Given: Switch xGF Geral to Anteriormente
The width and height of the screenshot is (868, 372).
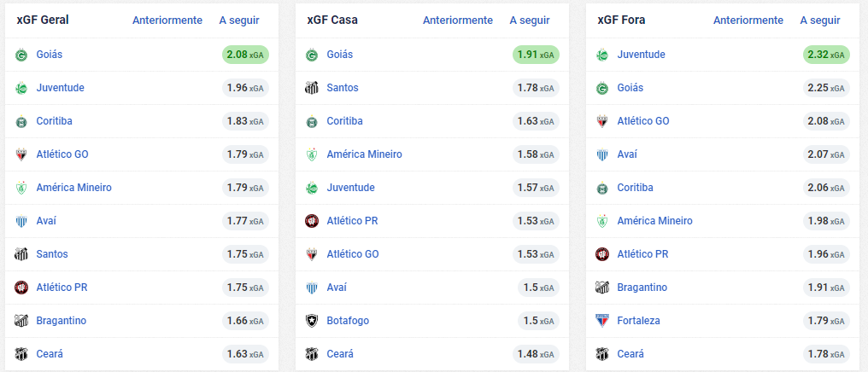Looking at the screenshot, I should tap(167, 20).
